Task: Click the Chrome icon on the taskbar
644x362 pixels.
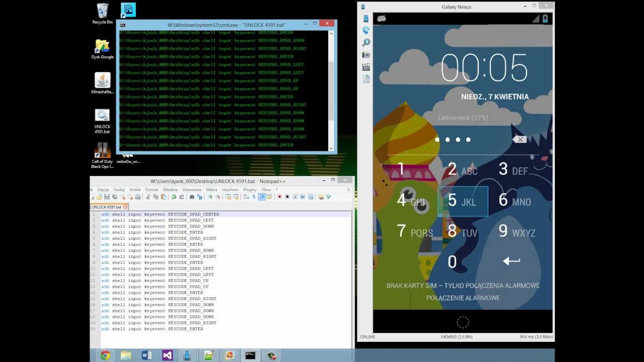Action: click(105, 355)
